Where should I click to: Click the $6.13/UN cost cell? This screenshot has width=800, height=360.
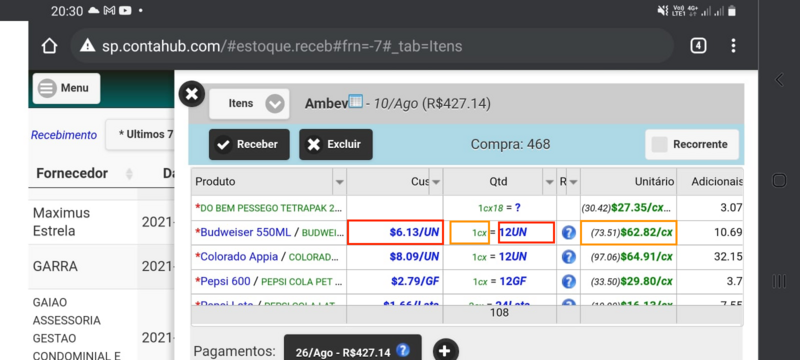[x=395, y=233]
